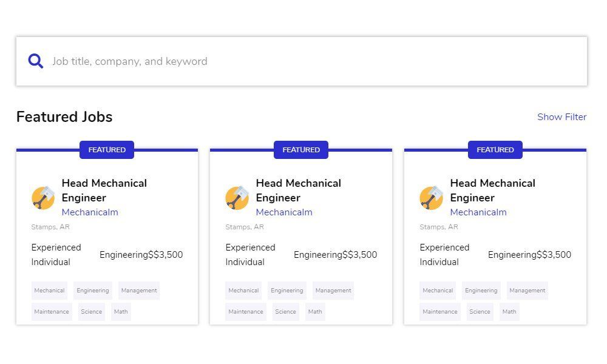Click Experienced Individual on the last card
This screenshot has width=607, height=364.
(444, 255)
